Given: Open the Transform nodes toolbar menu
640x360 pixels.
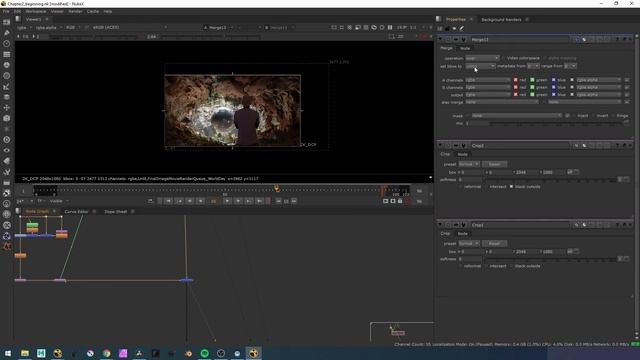Looking at the screenshot, I should (x=7, y=108).
